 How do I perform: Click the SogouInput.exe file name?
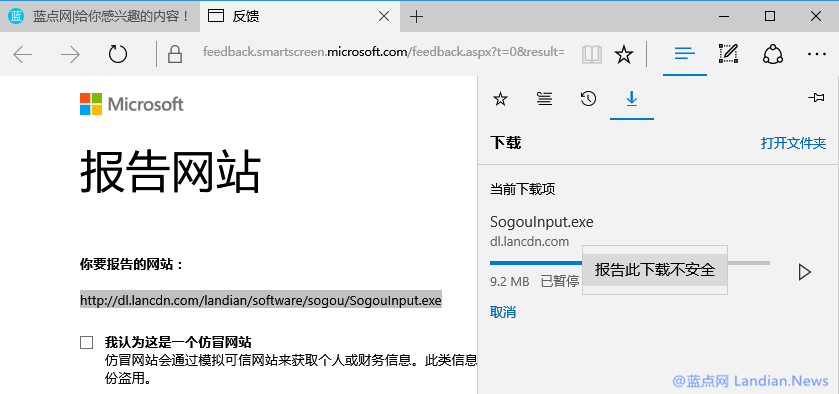(541, 222)
